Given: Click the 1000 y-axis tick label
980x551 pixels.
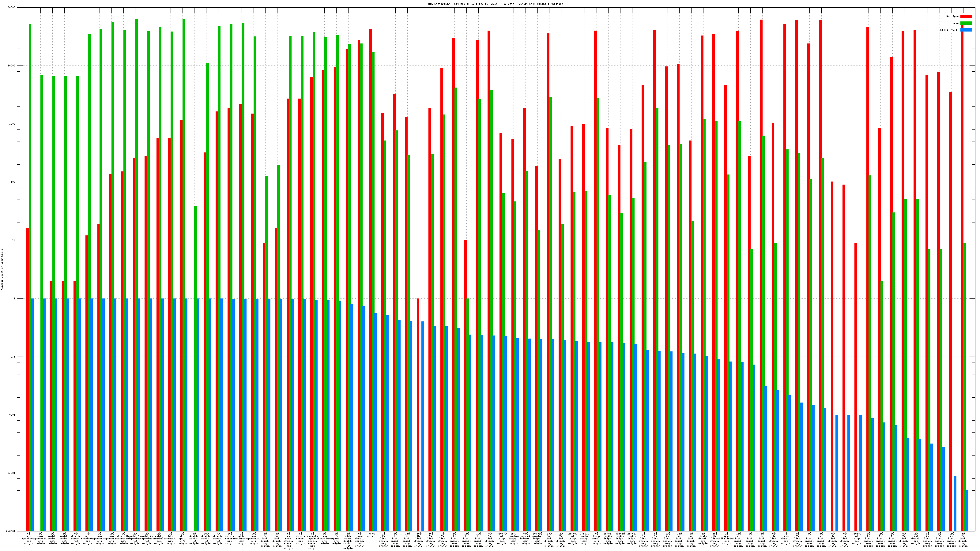Looking at the screenshot, I should pos(12,124).
